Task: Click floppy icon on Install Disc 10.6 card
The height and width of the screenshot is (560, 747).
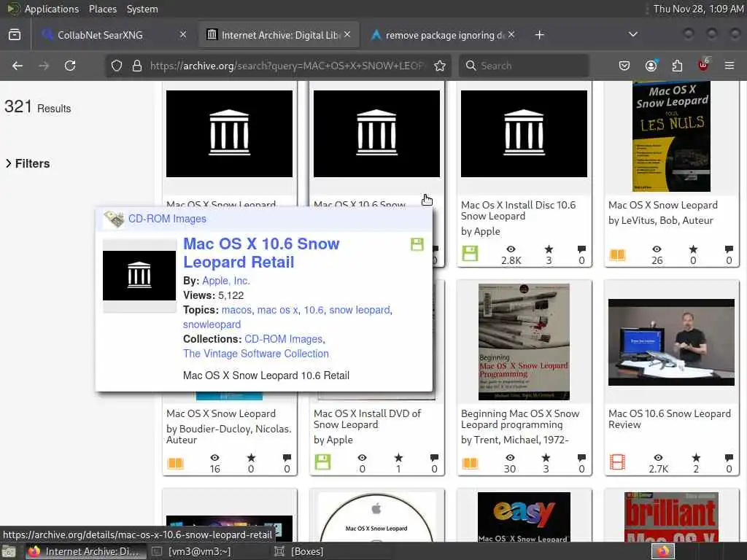Action: (x=470, y=253)
